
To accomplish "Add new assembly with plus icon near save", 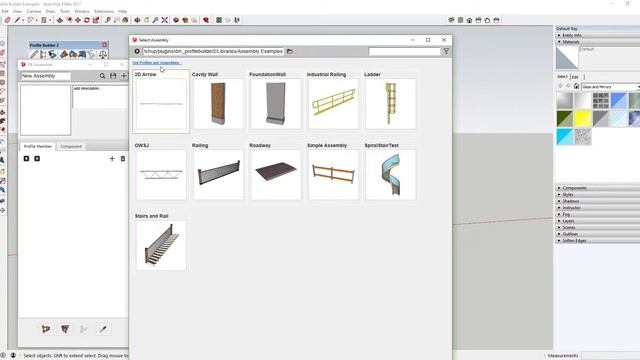I will [123, 76].
